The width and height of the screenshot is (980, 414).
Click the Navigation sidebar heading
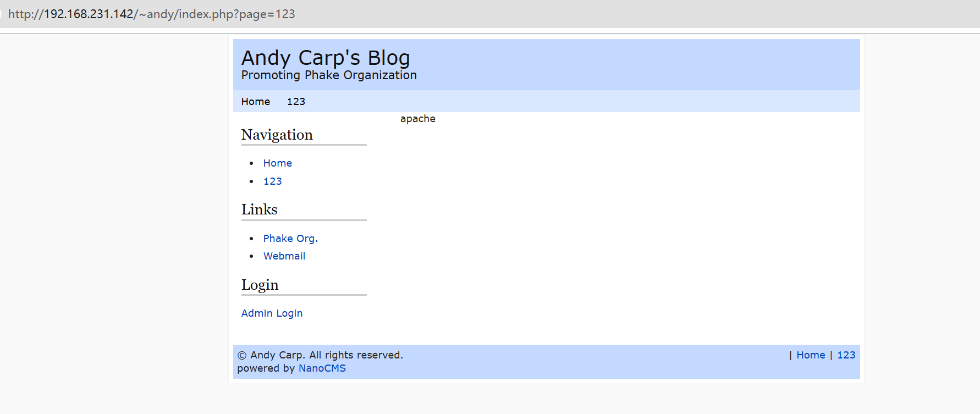pyautogui.click(x=277, y=135)
